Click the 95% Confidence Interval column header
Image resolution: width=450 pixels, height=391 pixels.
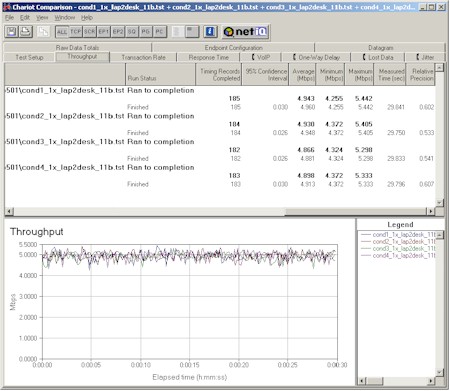click(265, 74)
